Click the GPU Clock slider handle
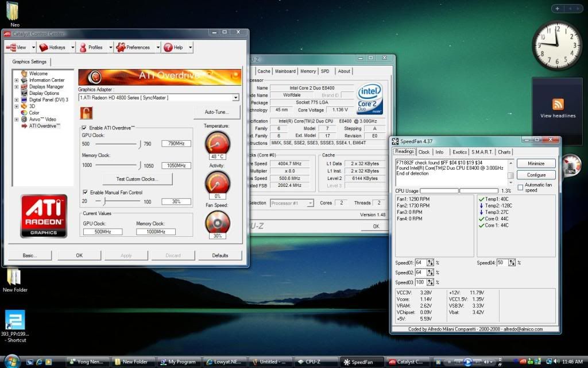Viewport: 588px width, 368px height. coord(138,143)
